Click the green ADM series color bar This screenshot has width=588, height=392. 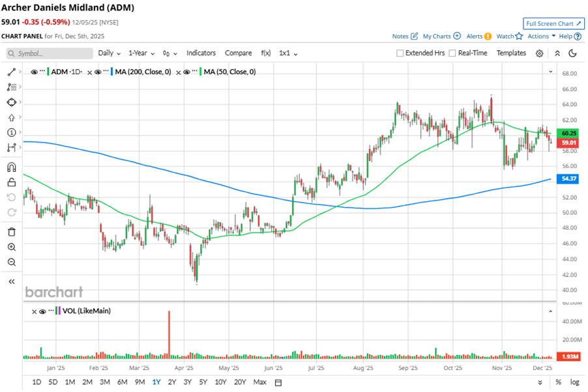(x=48, y=72)
